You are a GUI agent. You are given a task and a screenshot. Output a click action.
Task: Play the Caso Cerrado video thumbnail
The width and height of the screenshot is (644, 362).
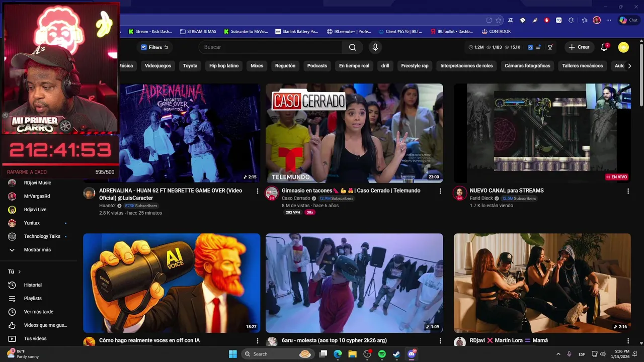point(354,133)
